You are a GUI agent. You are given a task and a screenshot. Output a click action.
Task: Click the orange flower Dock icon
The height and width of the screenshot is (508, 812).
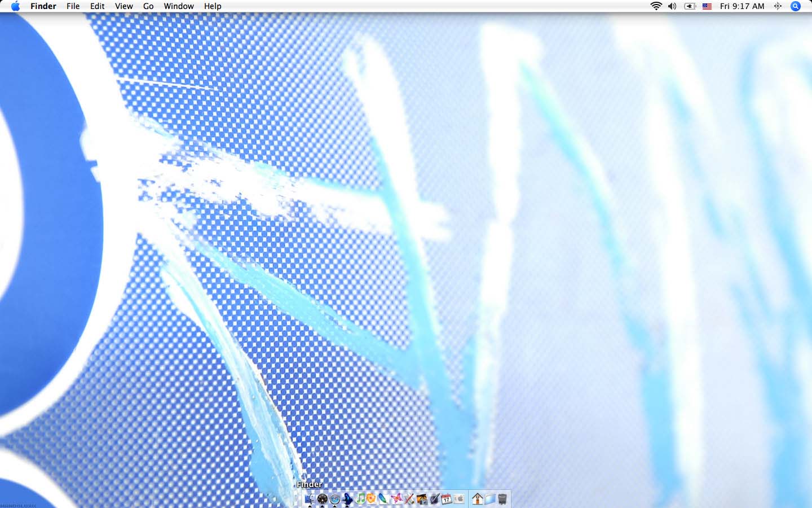point(371,498)
